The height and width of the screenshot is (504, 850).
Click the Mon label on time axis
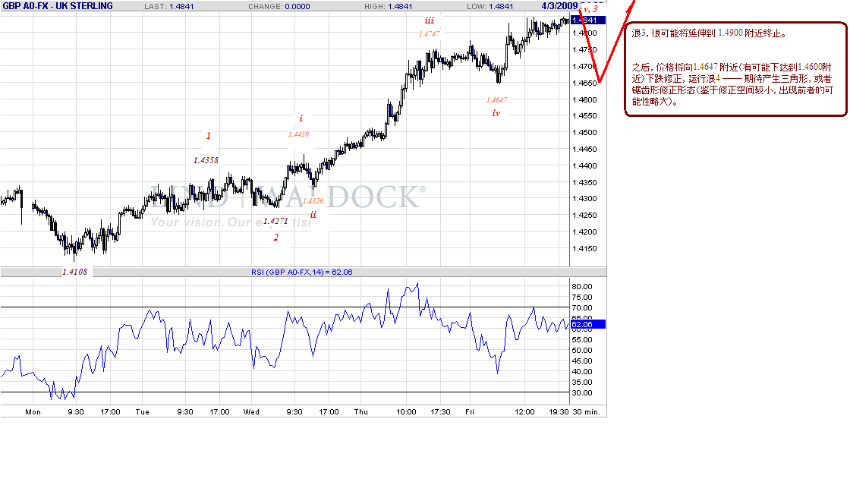click(x=33, y=412)
